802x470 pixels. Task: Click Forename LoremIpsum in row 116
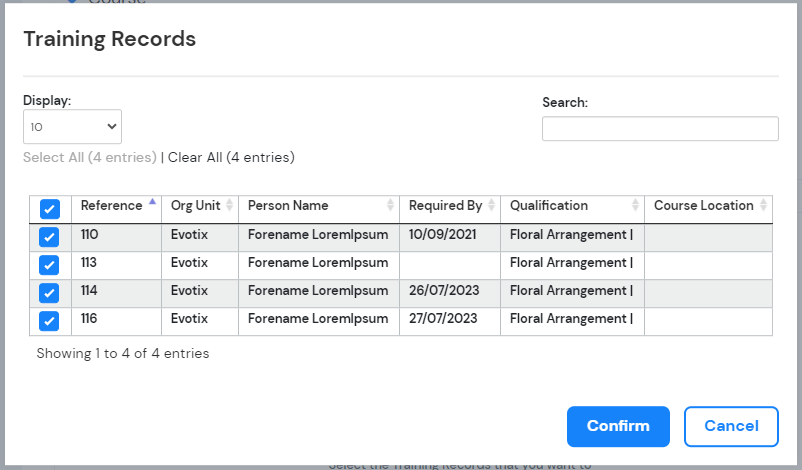(318, 319)
